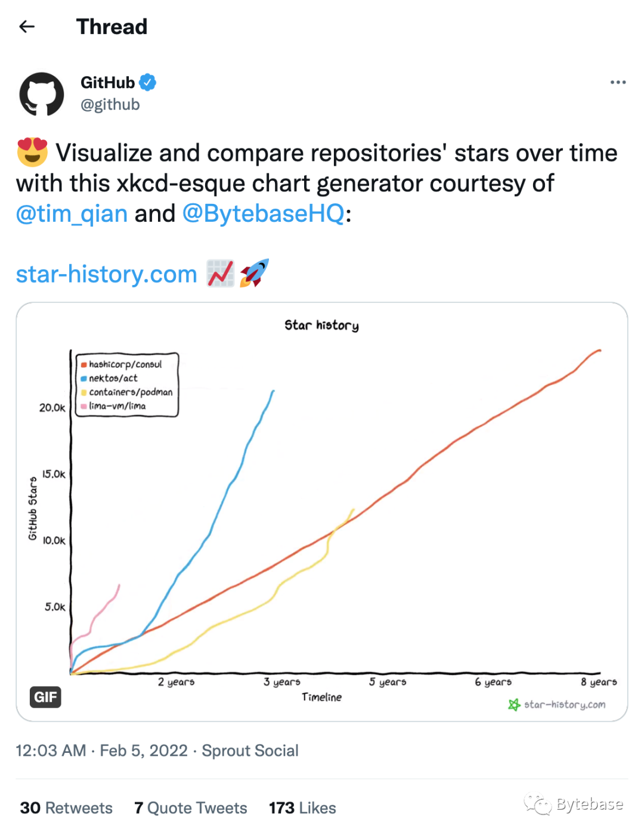Open the @github handle
The image size is (644, 834).
[x=110, y=104]
